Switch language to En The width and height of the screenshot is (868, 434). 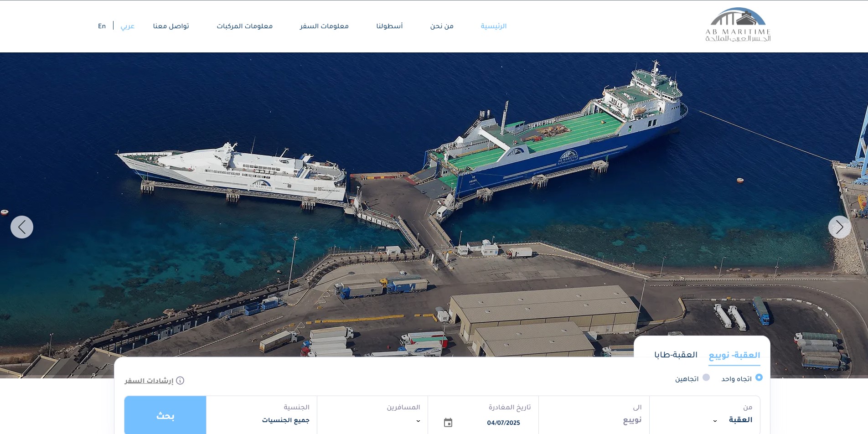coord(102,26)
